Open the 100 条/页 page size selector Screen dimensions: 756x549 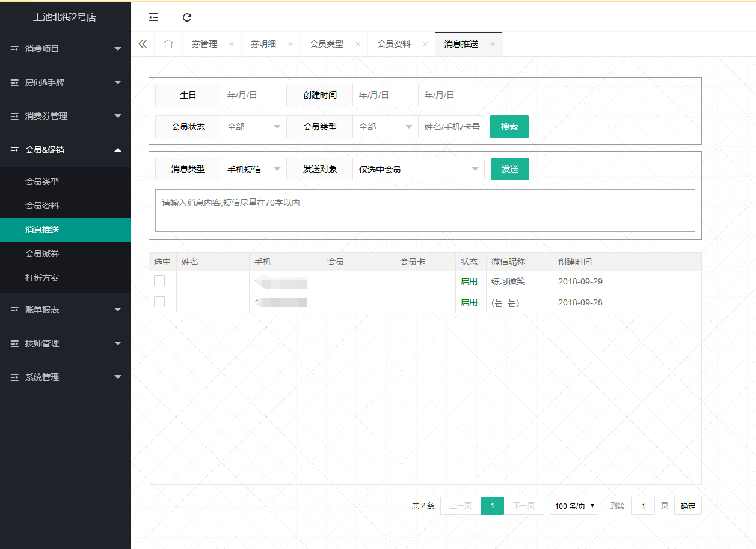pyautogui.click(x=574, y=506)
